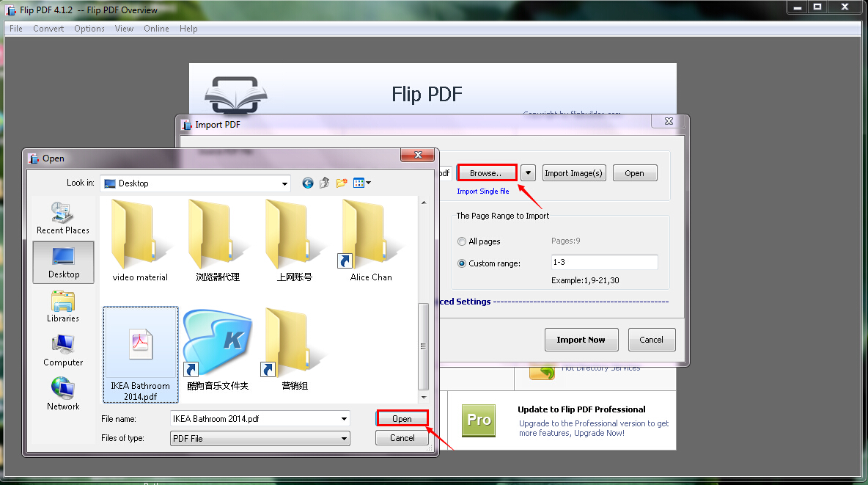Open the Convert menu
The width and height of the screenshot is (868, 485).
click(48, 29)
